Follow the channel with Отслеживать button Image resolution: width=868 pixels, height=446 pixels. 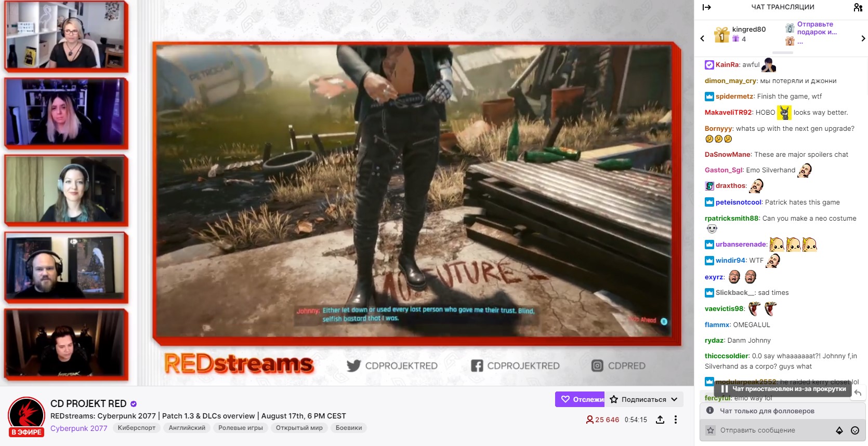(580, 399)
